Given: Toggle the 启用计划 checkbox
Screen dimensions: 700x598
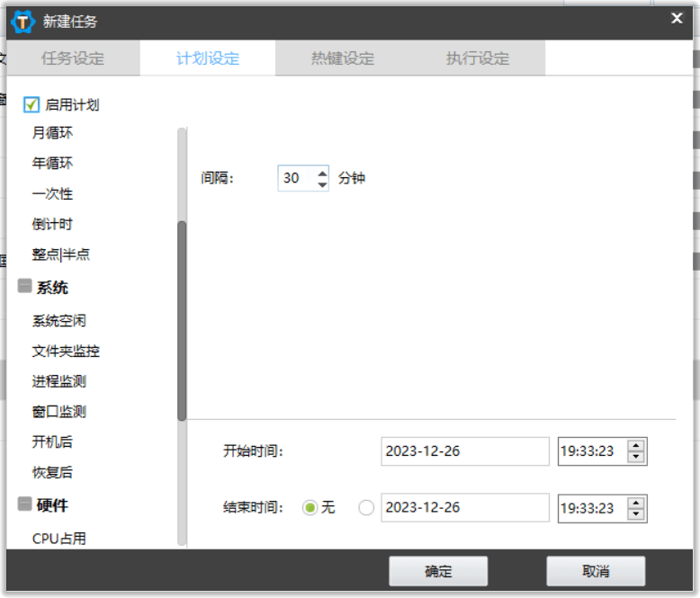Looking at the screenshot, I should click(31, 105).
